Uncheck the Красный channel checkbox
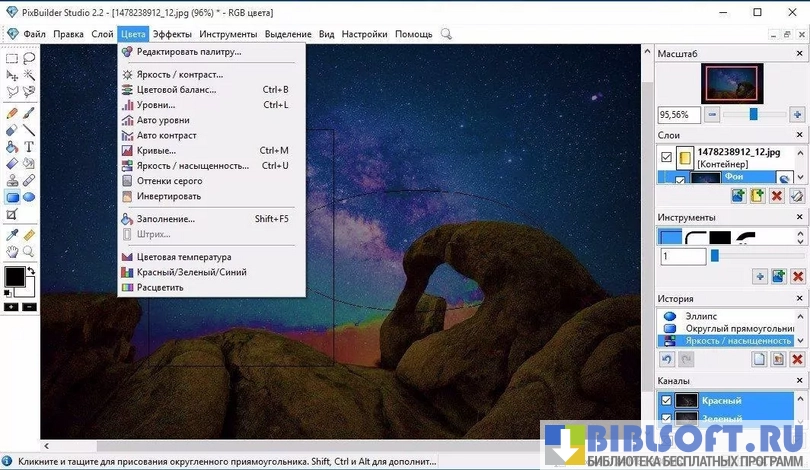The width and height of the screenshot is (810, 470). [667, 401]
